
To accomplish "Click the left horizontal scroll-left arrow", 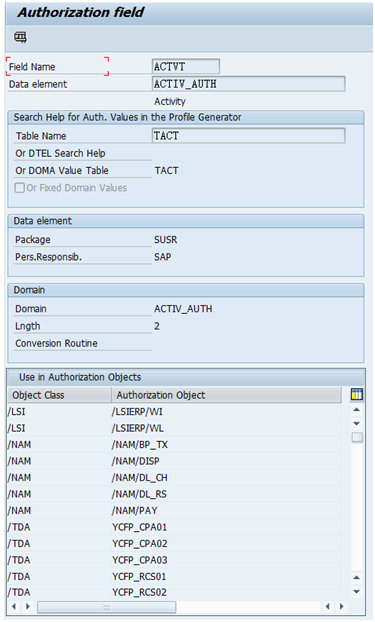I will coord(14,607).
